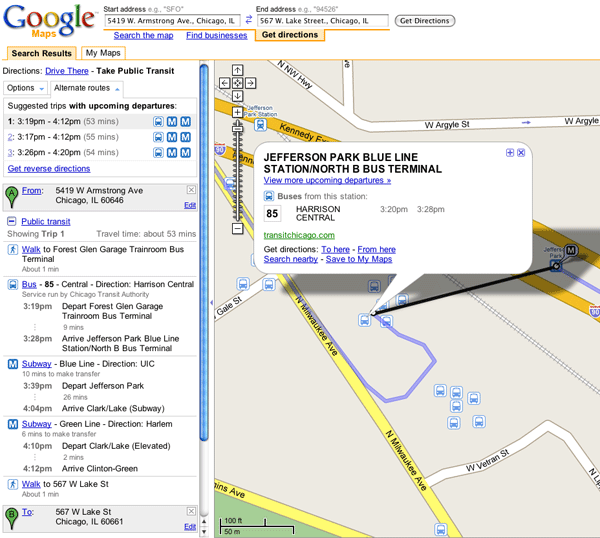Image resolution: width=600 pixels, height=538 pixels.
Task: Pan the map down with arrow
Action: (237, 96)
